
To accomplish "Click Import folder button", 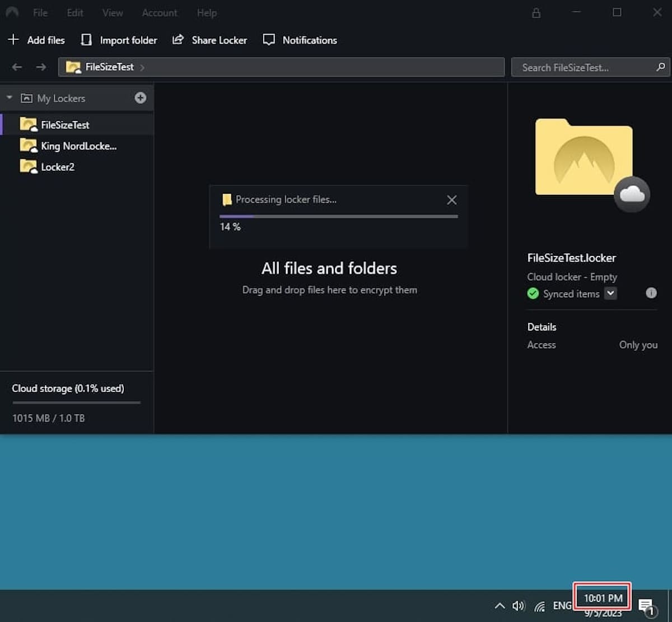I will tap(119, 40).
